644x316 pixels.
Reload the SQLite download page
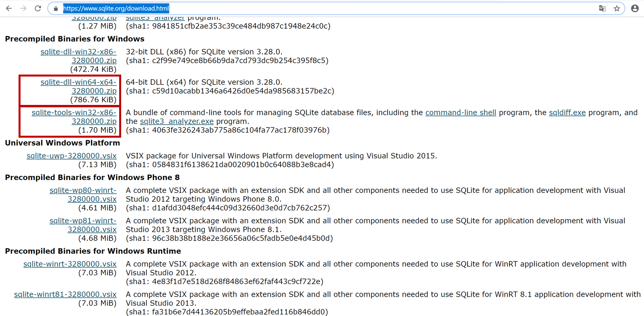click(x=38, y=8)
